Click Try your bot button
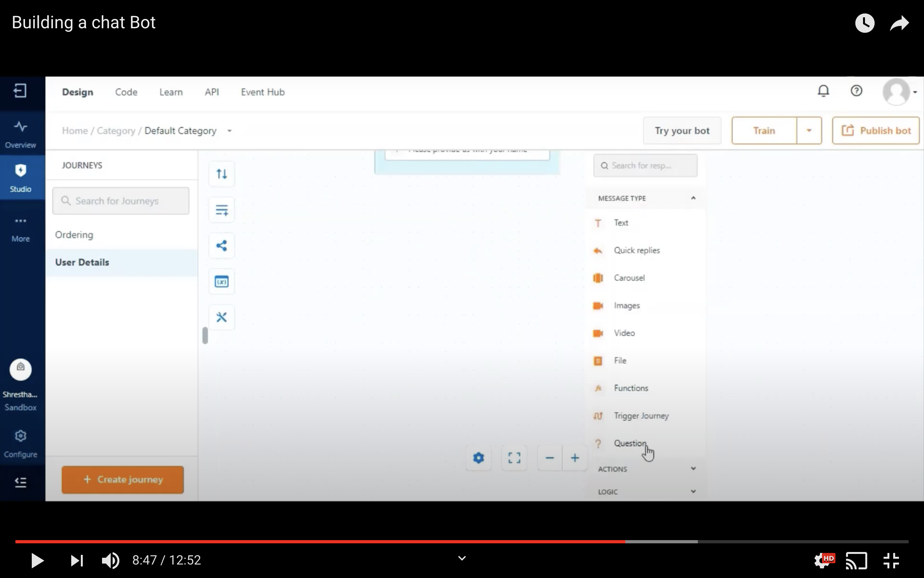 pyautogui.click(x=682, y=130)
